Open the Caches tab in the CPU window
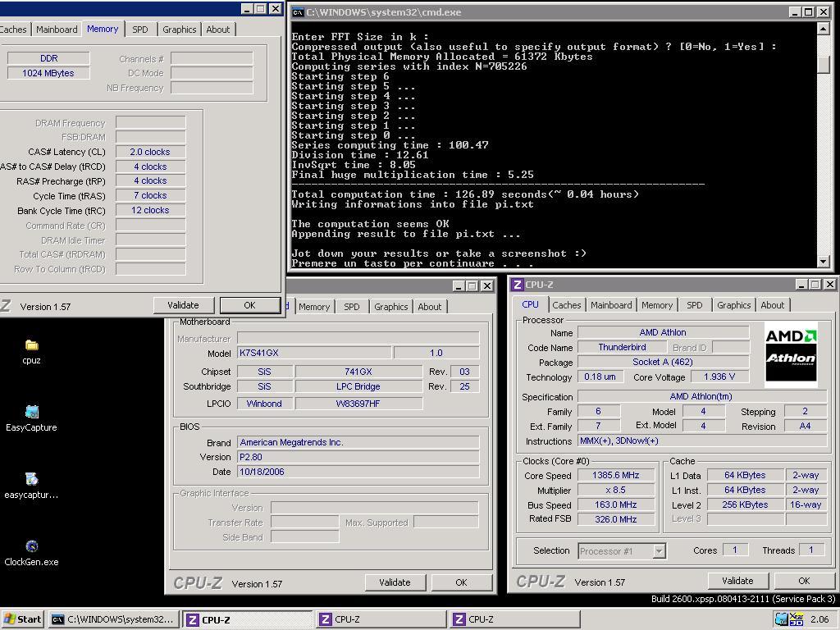The image size is (840, 630). [x=566, y=305]
